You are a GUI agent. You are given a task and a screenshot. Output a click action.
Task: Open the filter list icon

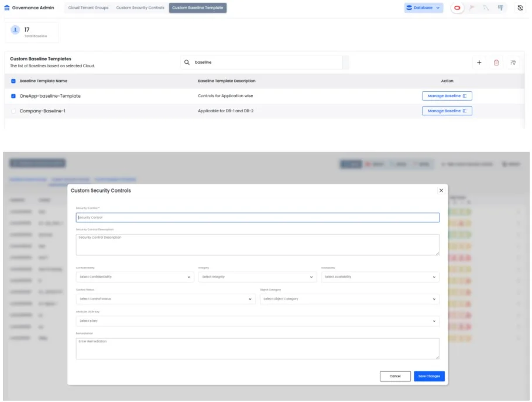[x=513, y=63]
